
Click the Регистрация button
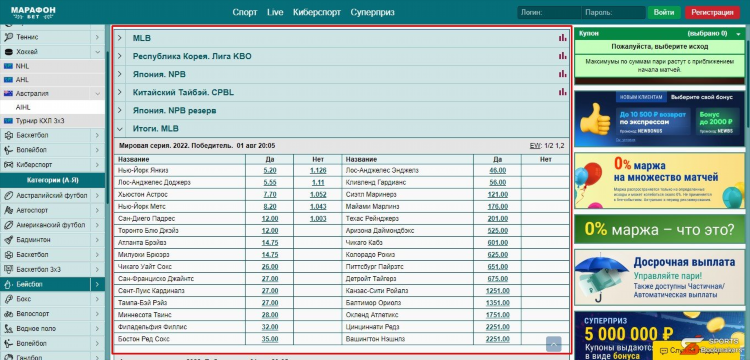coord(712,12)
